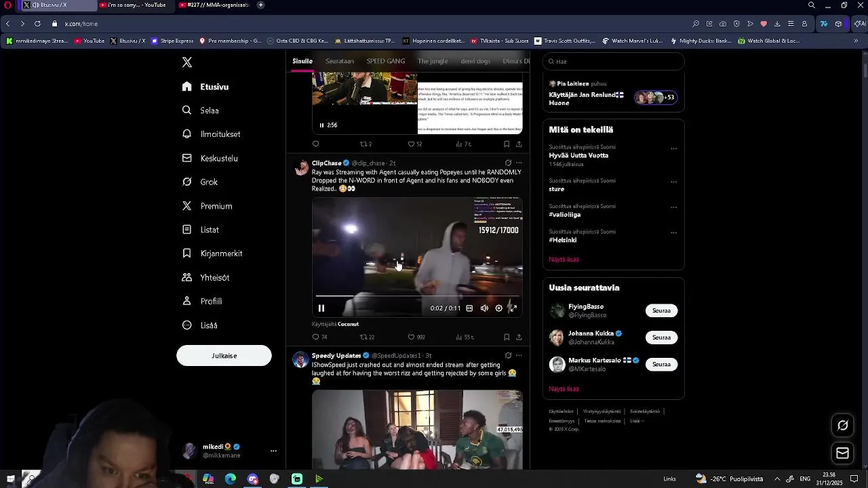This screenshot has height=488, width=868.
Task: Open Discord from taskbar
Action: click(253, 479)
